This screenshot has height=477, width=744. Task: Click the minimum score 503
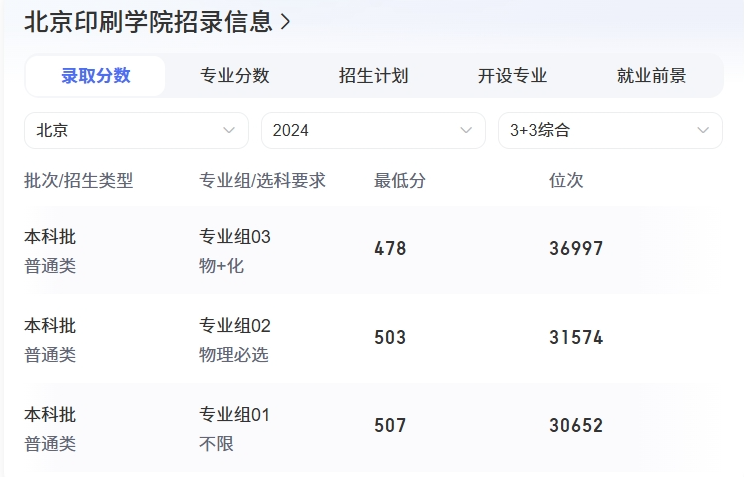click(390, 337)
